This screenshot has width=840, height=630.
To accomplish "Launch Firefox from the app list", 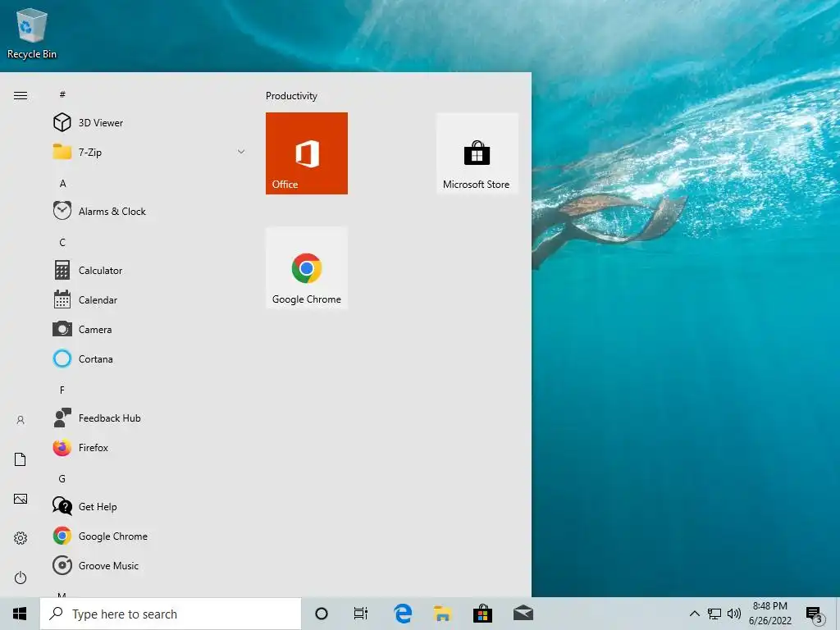I will pyautogui.click(x=149, y=447).
